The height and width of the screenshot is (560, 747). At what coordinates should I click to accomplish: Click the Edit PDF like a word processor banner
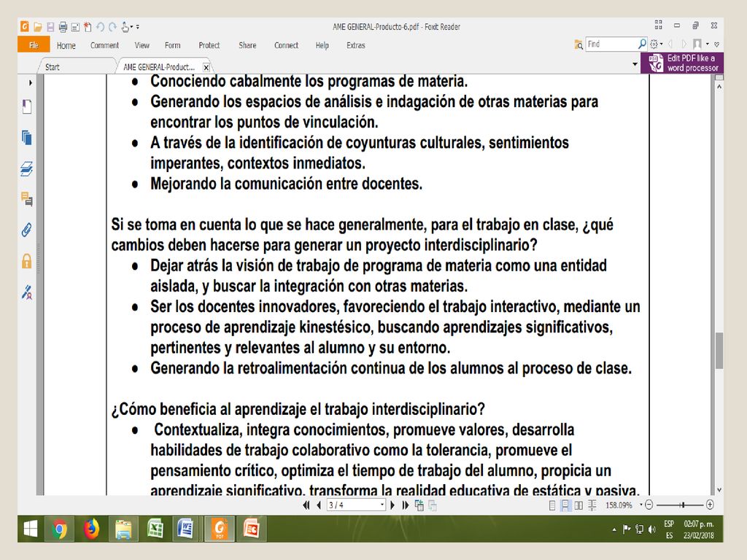click(x=682, y=63)
